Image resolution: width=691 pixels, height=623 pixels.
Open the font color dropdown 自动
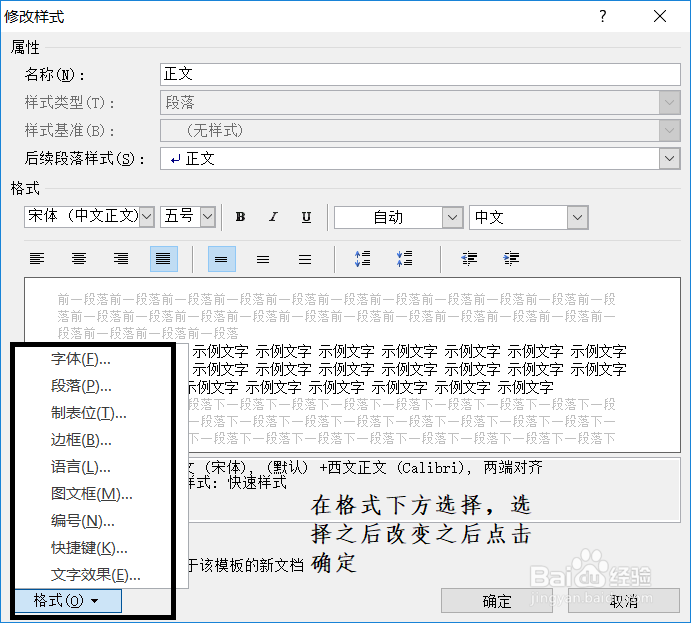pyautogui.click(x=452, y=217)
